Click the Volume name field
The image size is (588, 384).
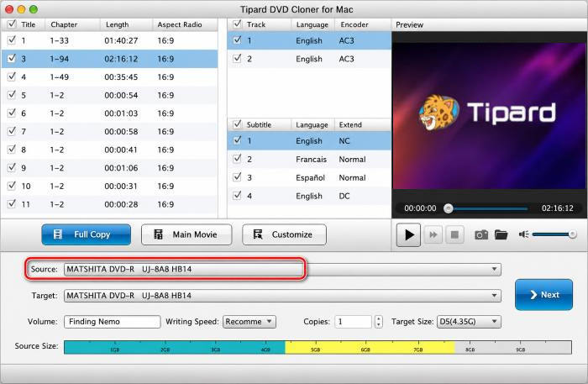point(112,322)
